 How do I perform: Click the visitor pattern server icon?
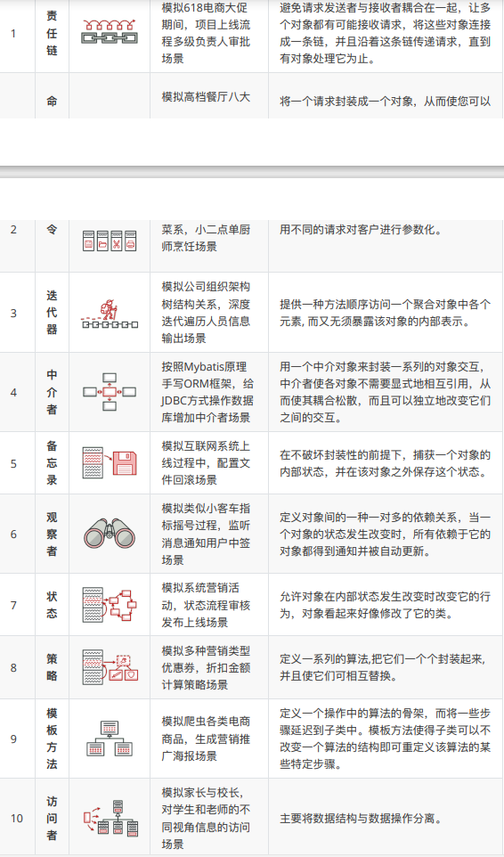tap(110, 818)
